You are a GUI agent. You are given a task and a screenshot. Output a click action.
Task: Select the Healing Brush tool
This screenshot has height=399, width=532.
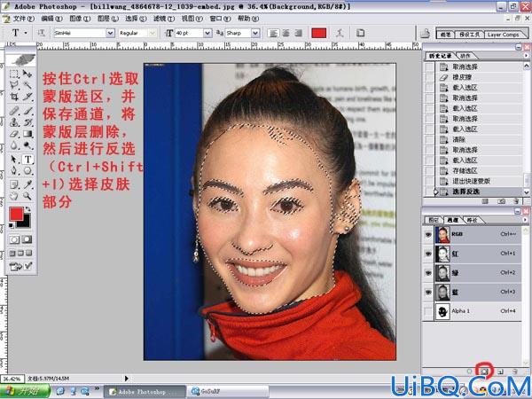pyautogui.click(x=14, y=111)
